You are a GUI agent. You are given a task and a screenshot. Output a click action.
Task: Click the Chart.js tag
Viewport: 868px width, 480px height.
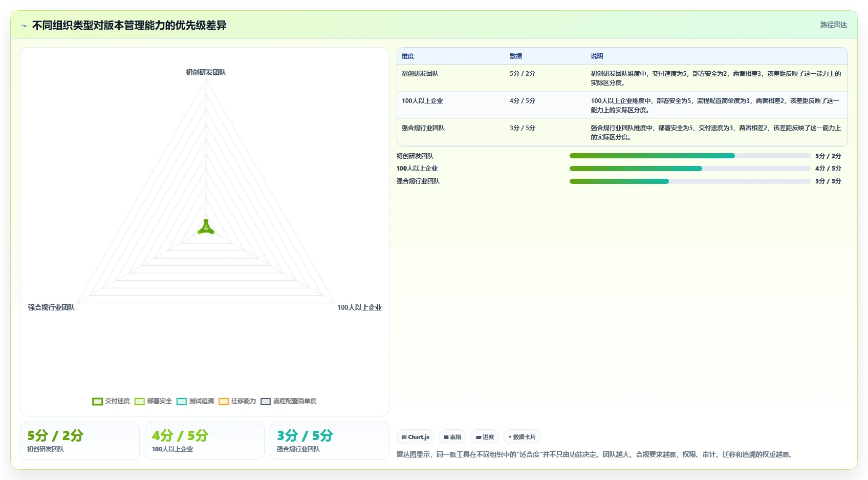coord(416,437)
